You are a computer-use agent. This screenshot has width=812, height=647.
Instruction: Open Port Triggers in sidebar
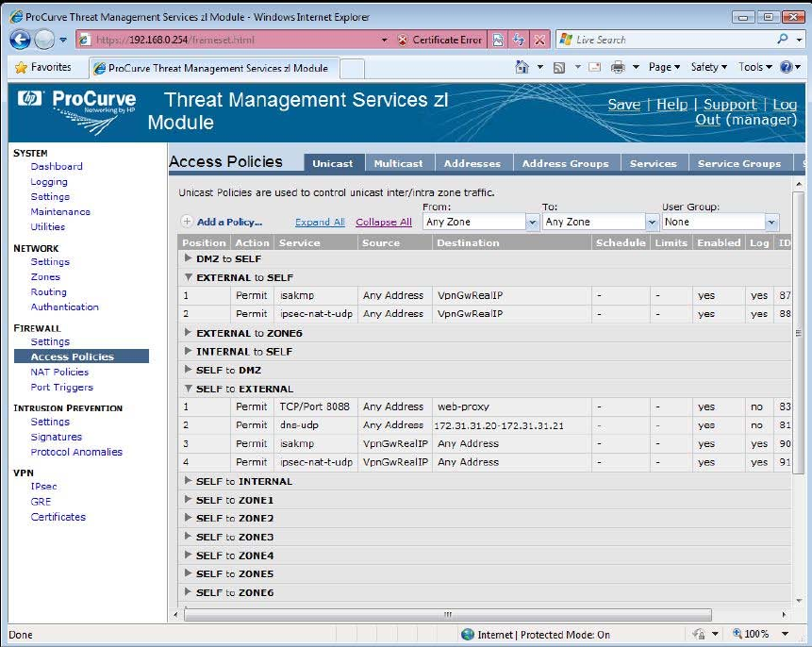(x=61, y=387)
